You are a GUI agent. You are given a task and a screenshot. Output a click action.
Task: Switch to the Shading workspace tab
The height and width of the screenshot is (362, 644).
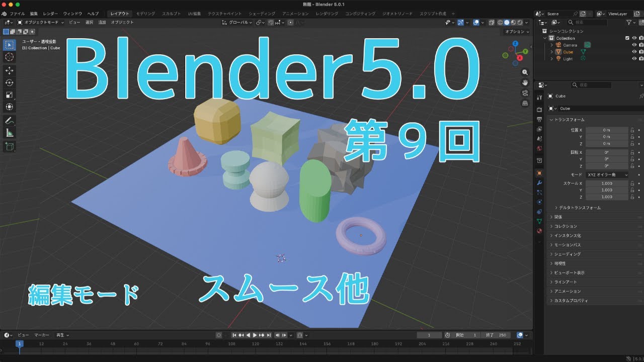click(x=262, y=14)
